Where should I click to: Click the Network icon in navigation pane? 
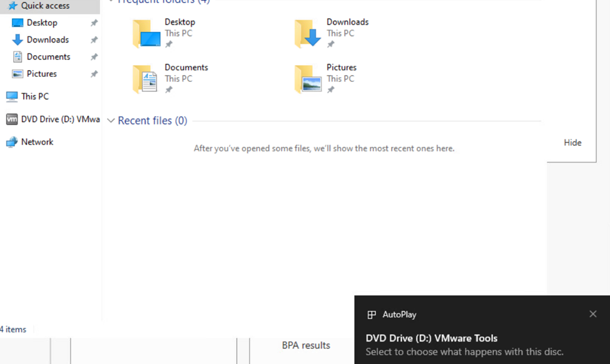click(12, 142)
